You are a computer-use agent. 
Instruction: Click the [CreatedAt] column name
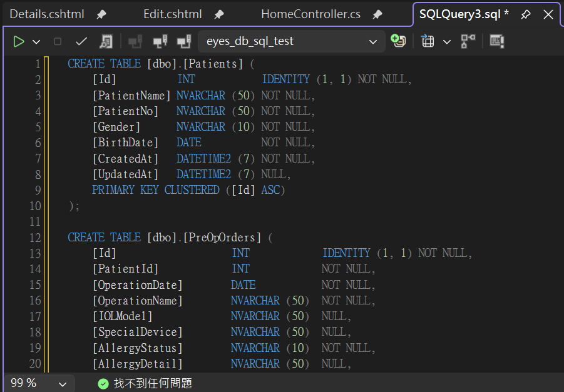(126, 158)
